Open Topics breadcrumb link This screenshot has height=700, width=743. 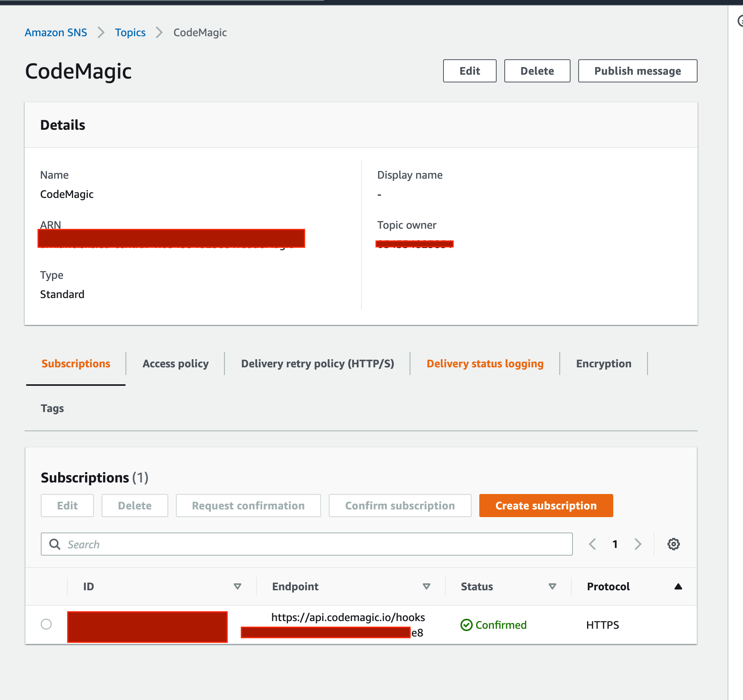[x=130, y=32]
